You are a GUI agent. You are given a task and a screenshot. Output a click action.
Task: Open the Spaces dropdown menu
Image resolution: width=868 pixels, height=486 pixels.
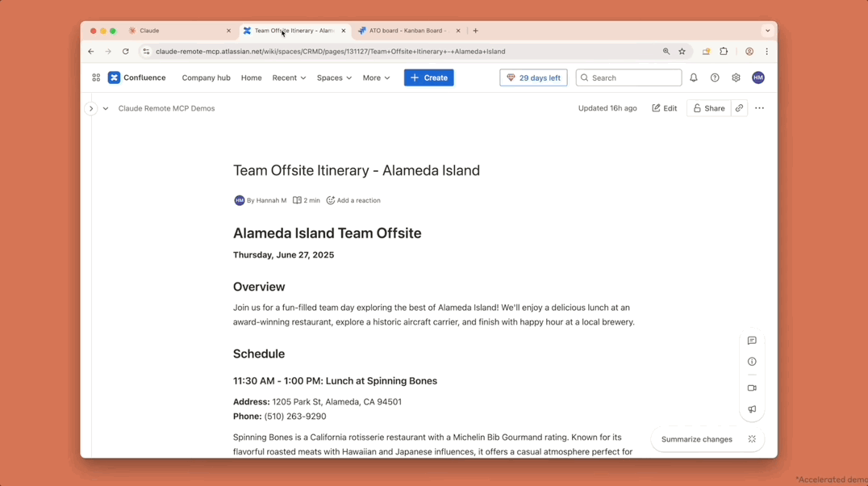[334, 78]
